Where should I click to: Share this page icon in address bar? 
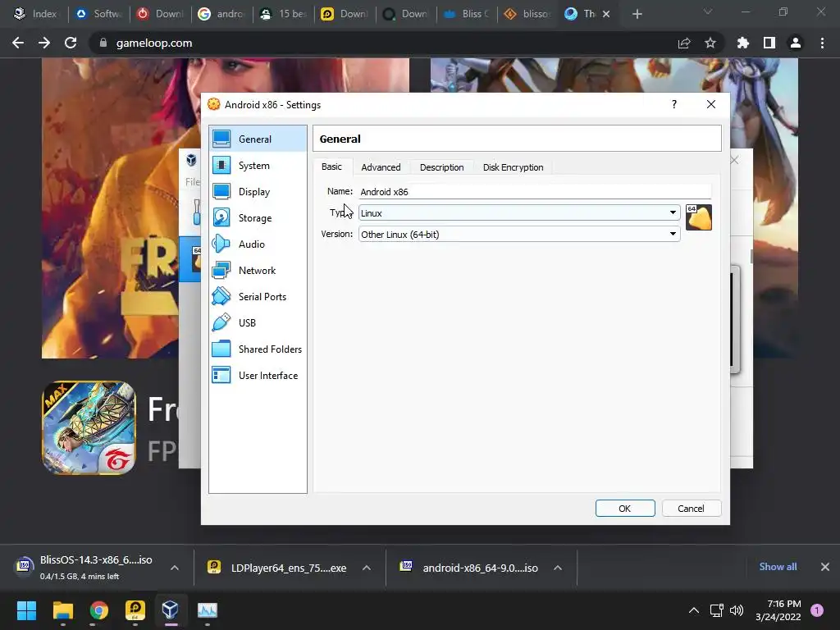pos(684,43)
